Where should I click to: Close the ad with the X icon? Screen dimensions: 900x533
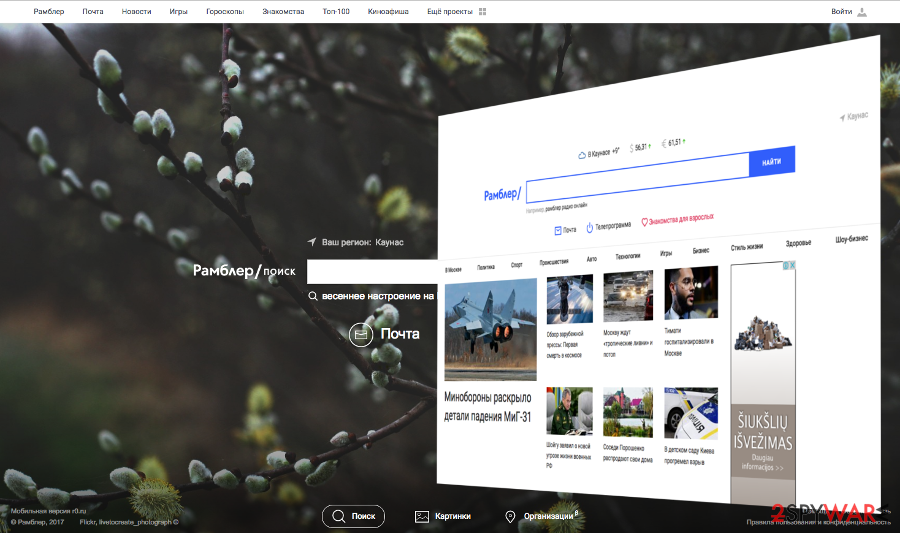[x=793, y=265]
